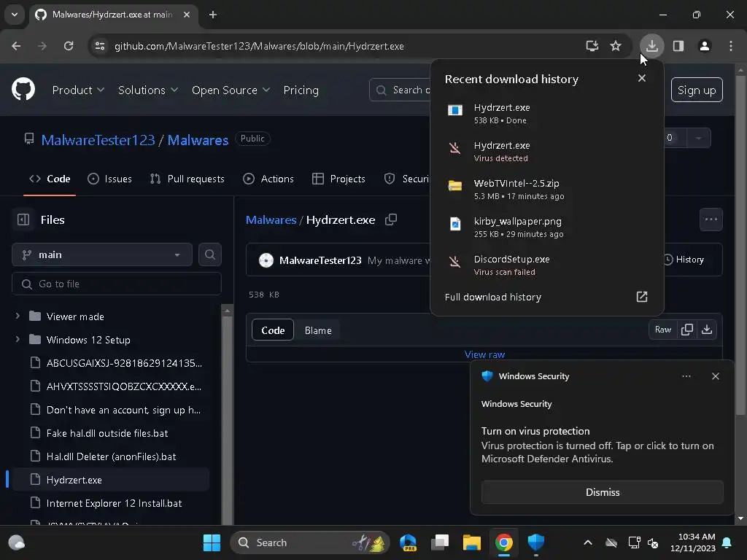The width and height of the screenshot is (747, 560).
Task: Close the Windows Security notification
Action: (x=715, y=376)
